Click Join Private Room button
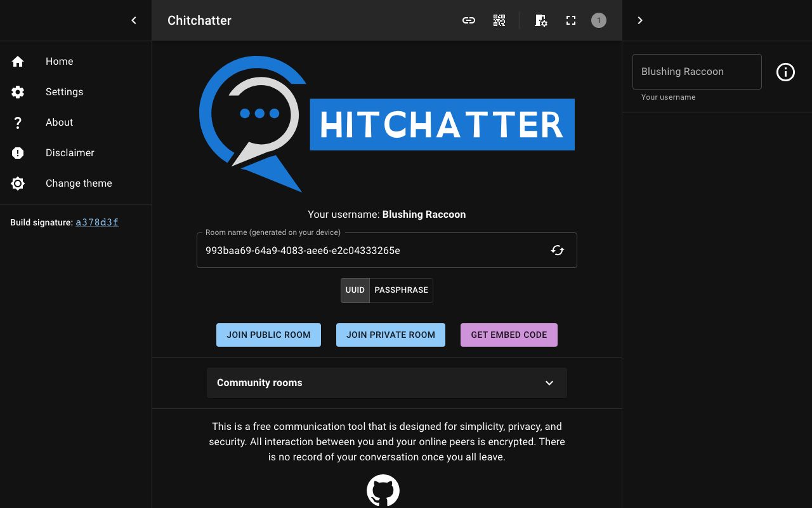The height and width of the screenshot is (508, 812). point(391,335)
